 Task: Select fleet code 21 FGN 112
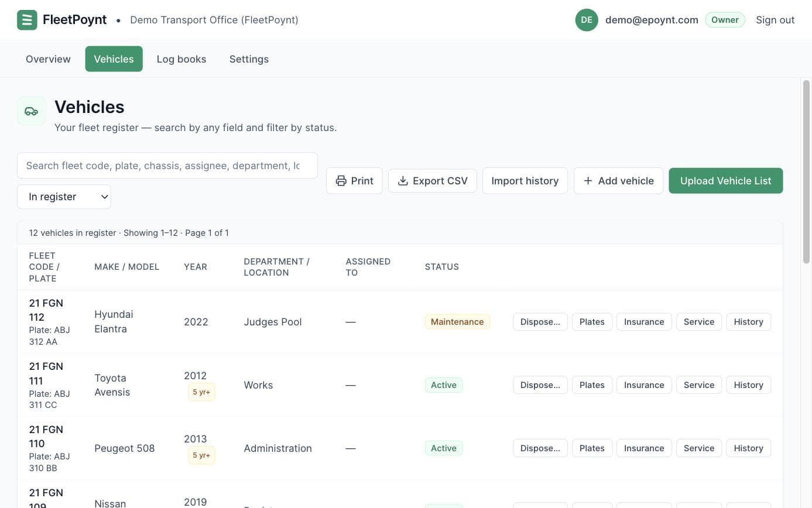[46, 310]
